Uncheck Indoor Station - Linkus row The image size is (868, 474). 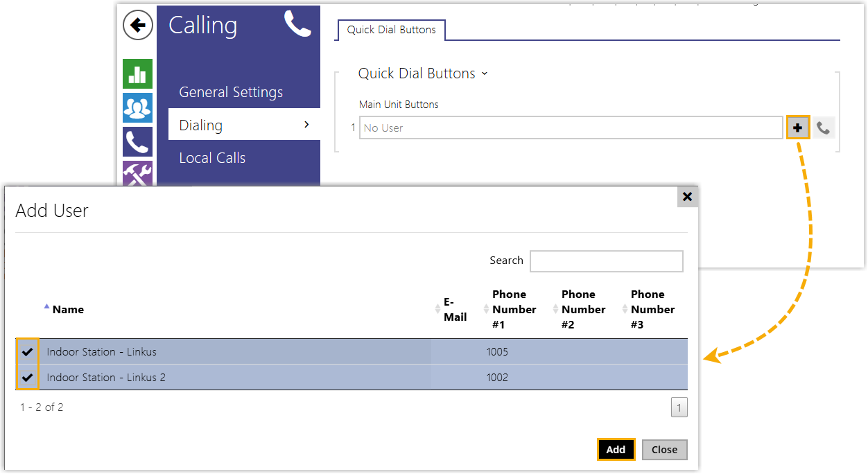(28, 352)
